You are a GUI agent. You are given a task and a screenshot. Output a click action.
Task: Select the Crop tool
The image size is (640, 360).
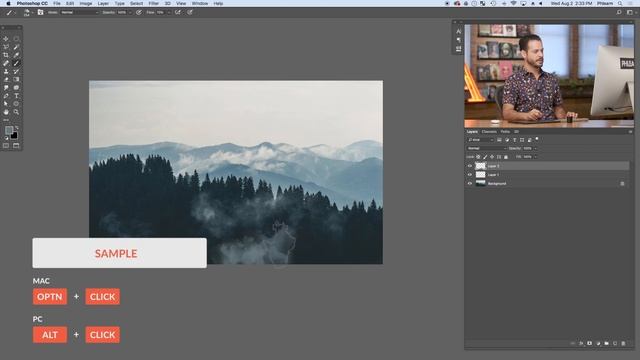[x=6, y=55]
